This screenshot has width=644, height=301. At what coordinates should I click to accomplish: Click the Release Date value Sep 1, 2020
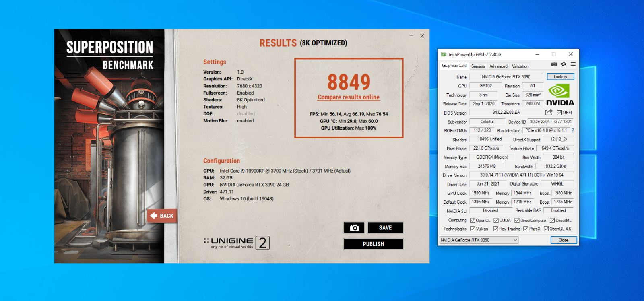click(483, 104)
